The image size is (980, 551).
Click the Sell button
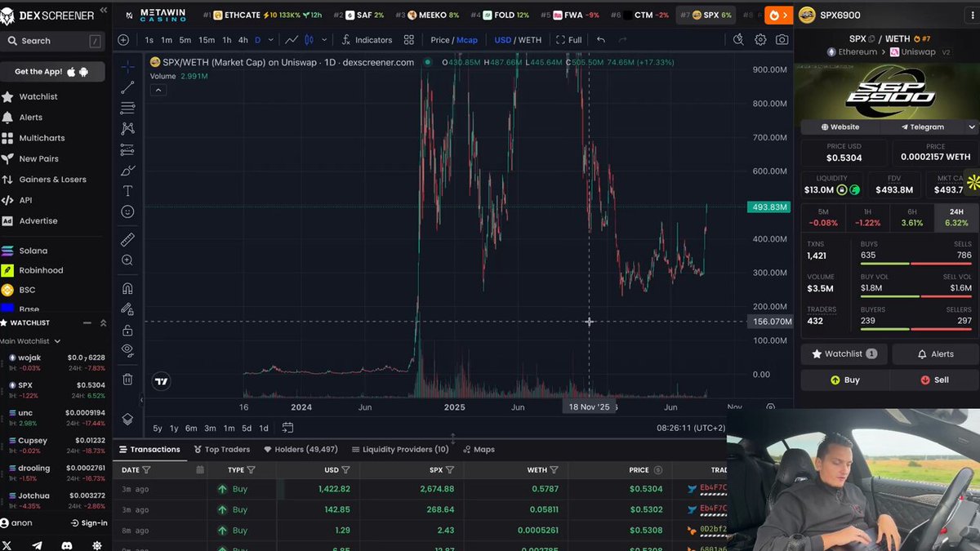coord(934,380)
